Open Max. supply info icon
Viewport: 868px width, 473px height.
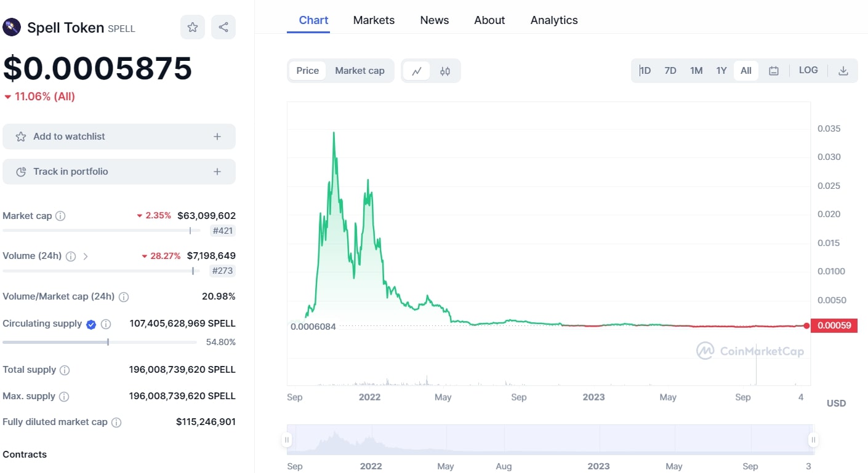(64, 397)
